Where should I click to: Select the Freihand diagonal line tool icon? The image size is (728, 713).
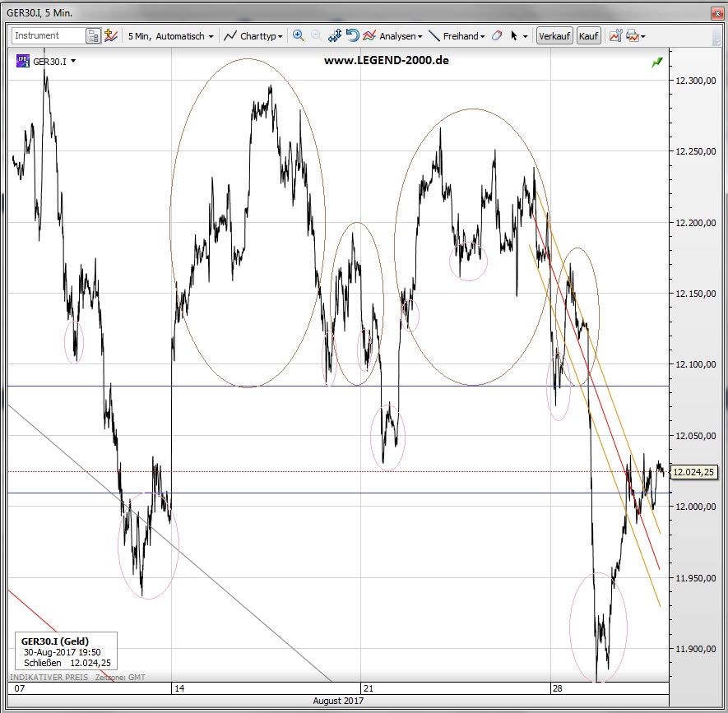(434, 35)
